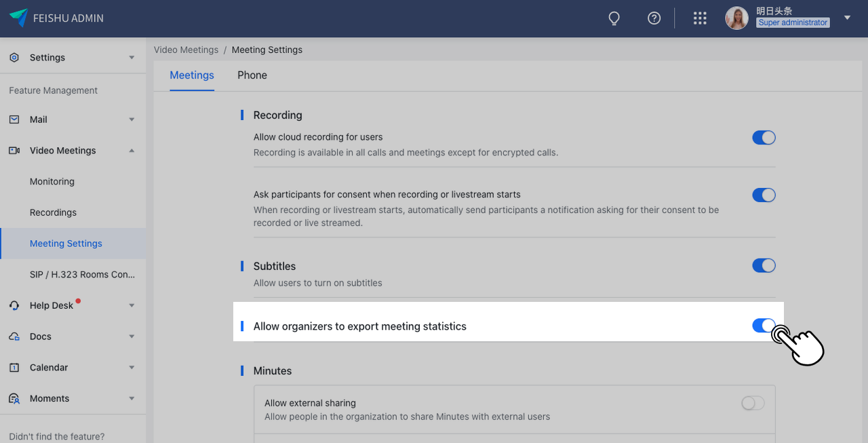Switch to the Meetings tab

click(x=192, y=75)
